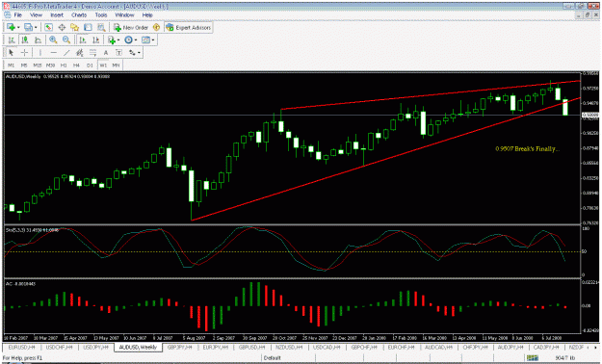The width and height of the screenshot is (602, 364).
Task: Open the File menu
Action: [17, 15]
